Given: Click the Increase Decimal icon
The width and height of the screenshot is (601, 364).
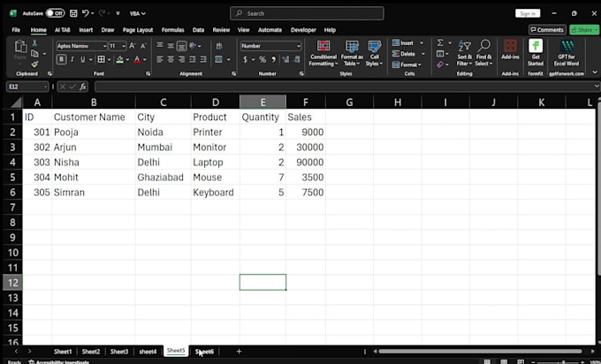Looking at the screenshot, I should pos(285,59).
